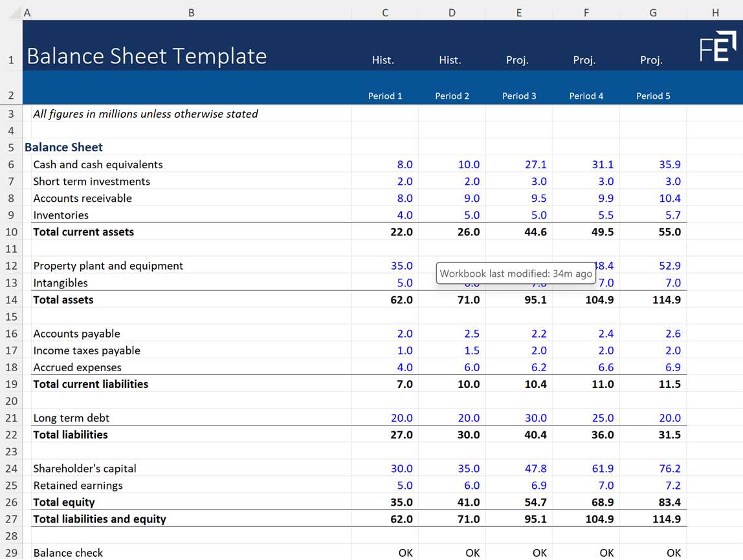Click the 'Balance check' label cell
743x560 pixels.
pos(68,553)
